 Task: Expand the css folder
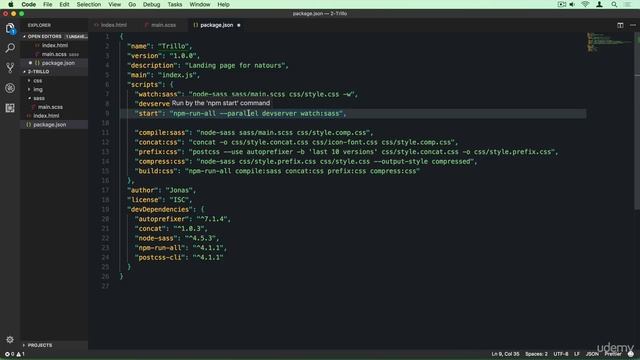pyautogui.click(x=38, y=80)
